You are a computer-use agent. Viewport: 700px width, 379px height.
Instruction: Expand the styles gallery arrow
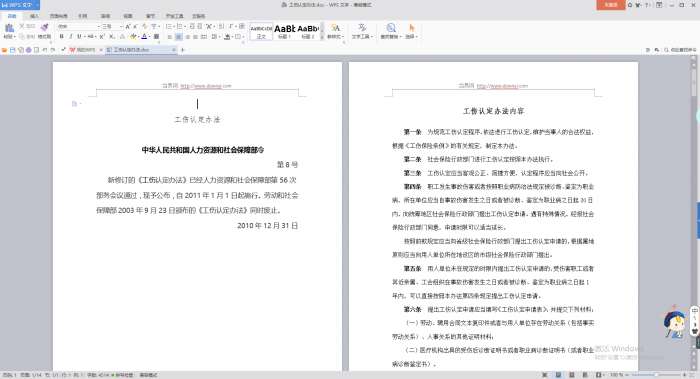322,37
